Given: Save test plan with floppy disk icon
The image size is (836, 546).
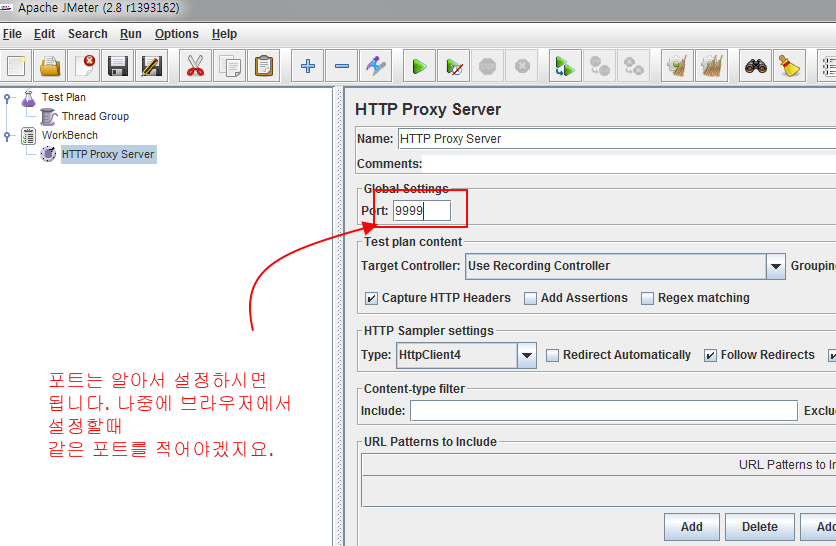Looking at the screenshot, I should tap(118, 67).
